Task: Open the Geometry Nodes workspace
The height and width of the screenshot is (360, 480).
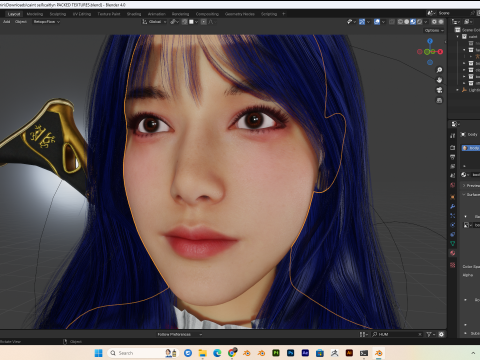Action: (239, 14)
